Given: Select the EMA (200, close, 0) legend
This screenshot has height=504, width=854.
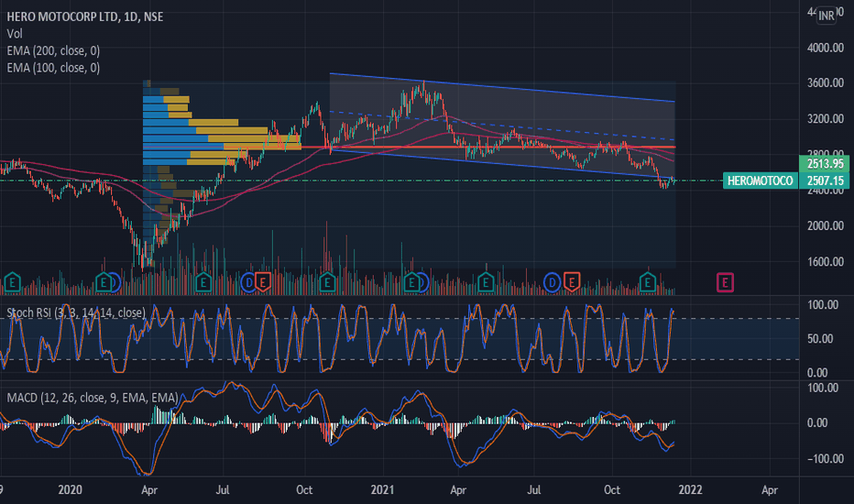Looking at the screenshot, I should pyautogui.click(x=53, y=50).
